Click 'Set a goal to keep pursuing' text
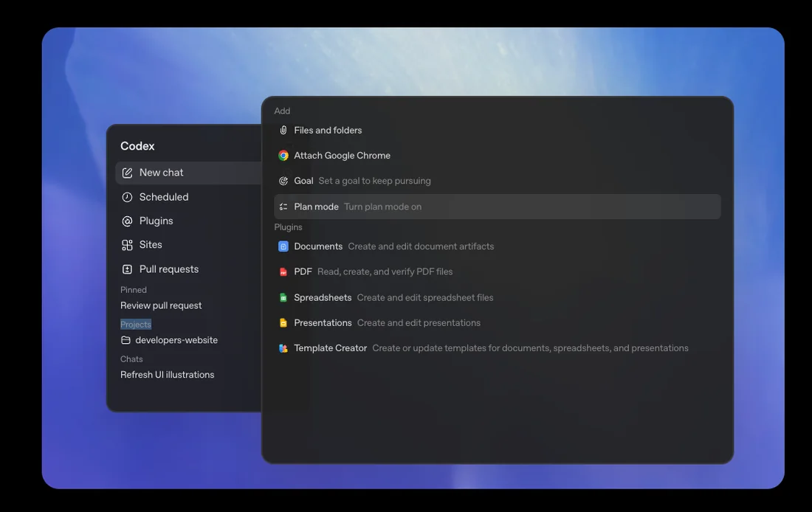The image size is (812, 512). click(374, 181)
